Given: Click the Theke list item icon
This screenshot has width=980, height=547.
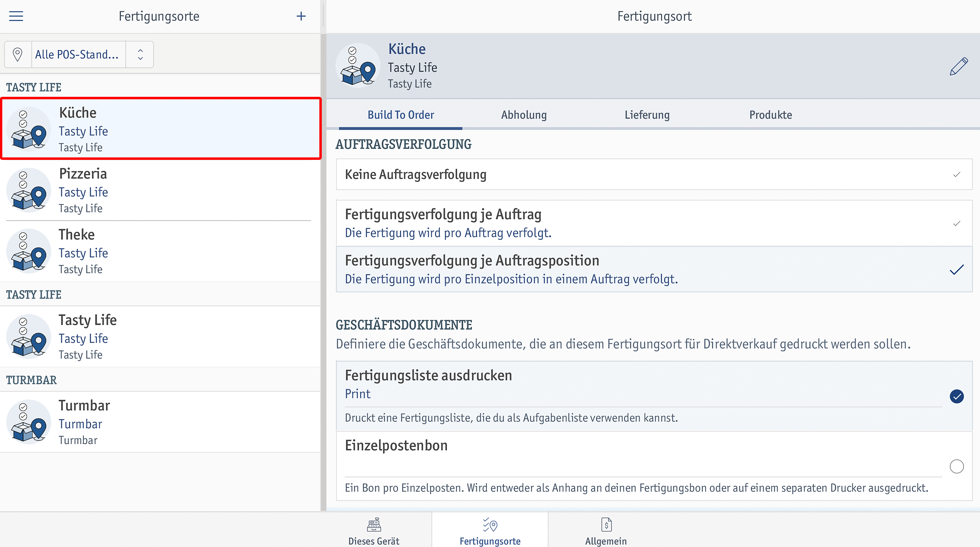Looking at the screenshot, I should (29, 251).
